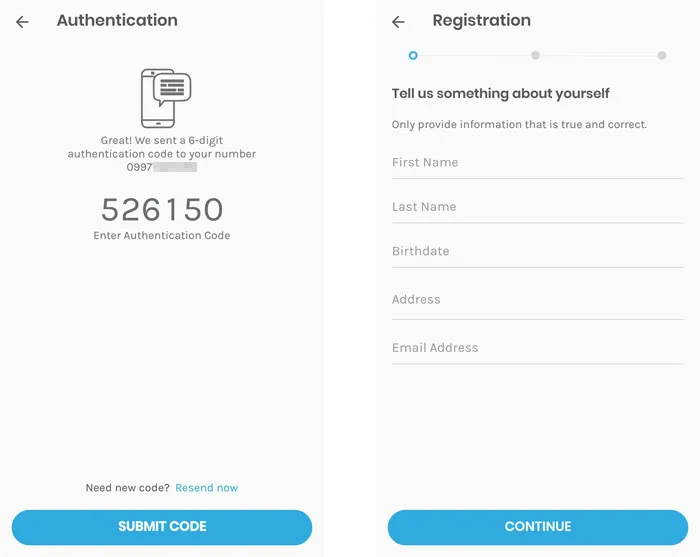The width and height of the screenshot is (700, 557).
Task: Go back from the Registration screen
Action: 398,22
